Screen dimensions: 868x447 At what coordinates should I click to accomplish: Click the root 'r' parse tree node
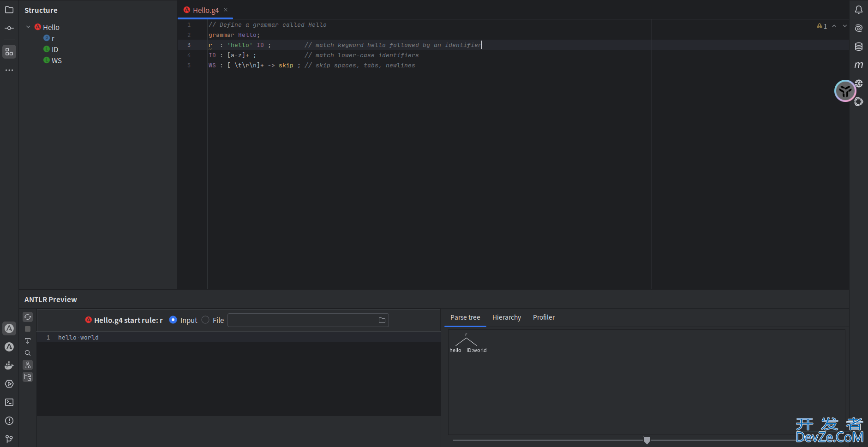click(466, 335)
